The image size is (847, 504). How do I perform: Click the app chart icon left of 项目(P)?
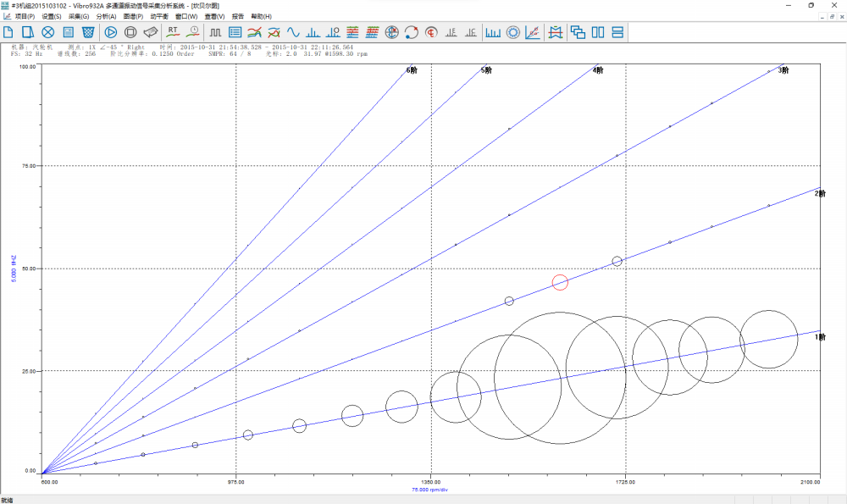click(7, 17)
